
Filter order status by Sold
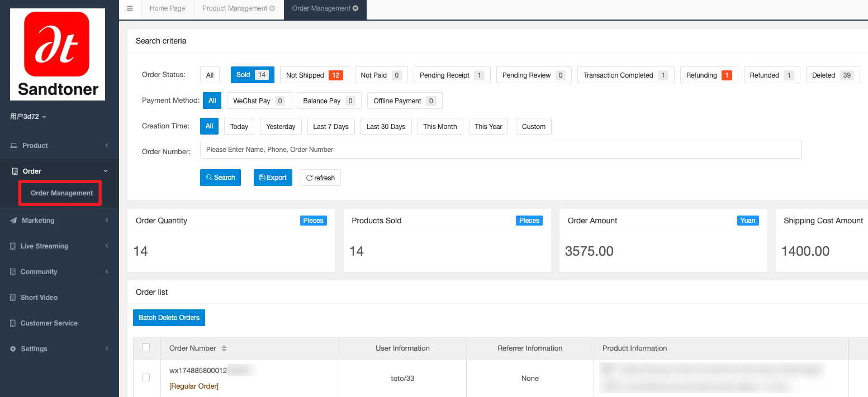pos(252,75)
